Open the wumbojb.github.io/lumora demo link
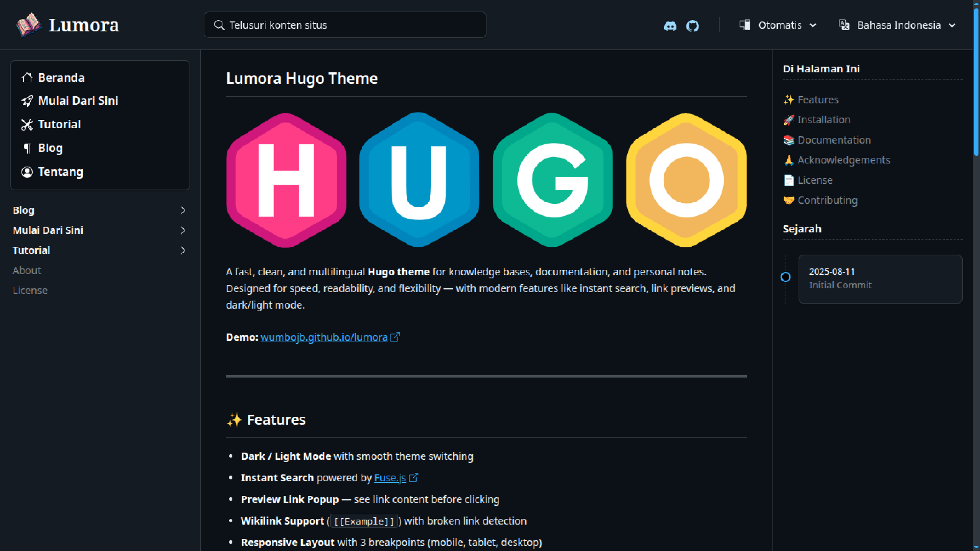The image size is (980, 551). click(324, 337)
